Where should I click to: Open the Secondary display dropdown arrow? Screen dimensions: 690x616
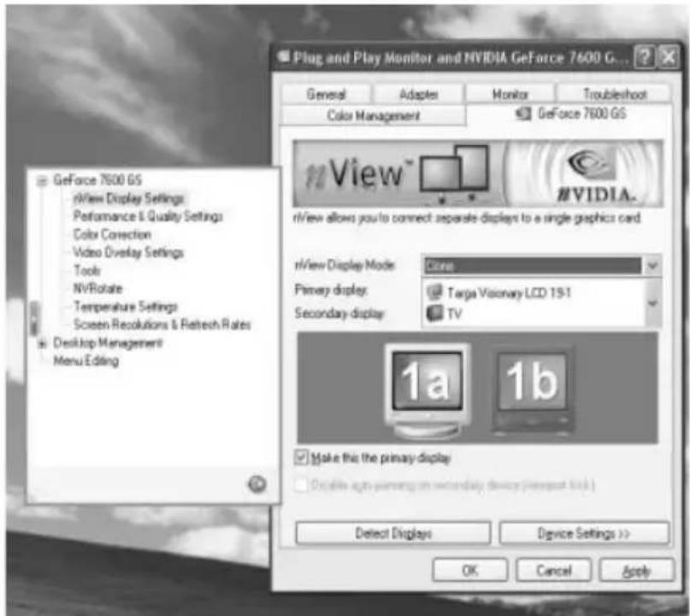click(653, 299)
